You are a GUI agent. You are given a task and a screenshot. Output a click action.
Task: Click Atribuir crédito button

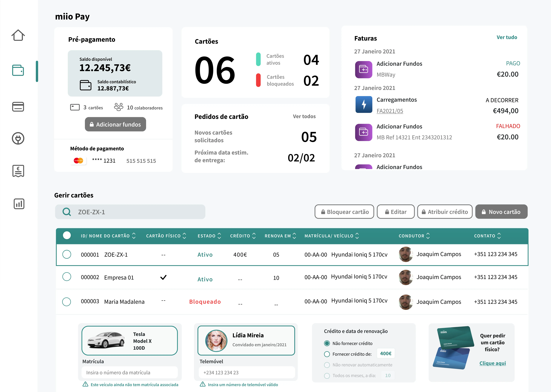445,212
